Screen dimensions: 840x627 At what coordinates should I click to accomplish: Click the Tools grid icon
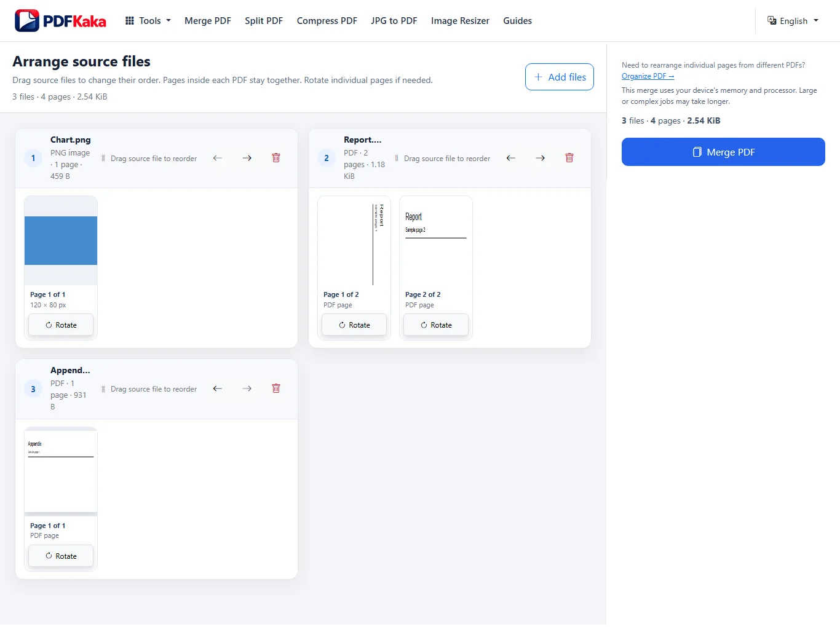click(130, 20)
